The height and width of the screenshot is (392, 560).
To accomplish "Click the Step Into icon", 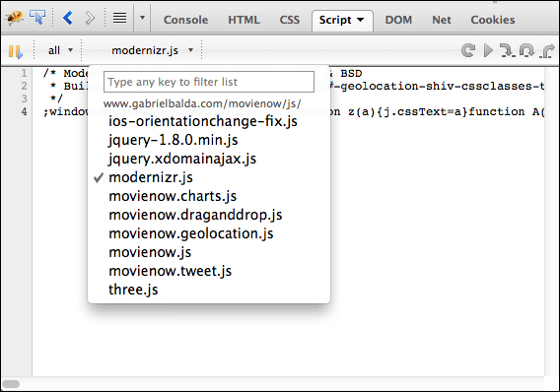I will [507, 50].
